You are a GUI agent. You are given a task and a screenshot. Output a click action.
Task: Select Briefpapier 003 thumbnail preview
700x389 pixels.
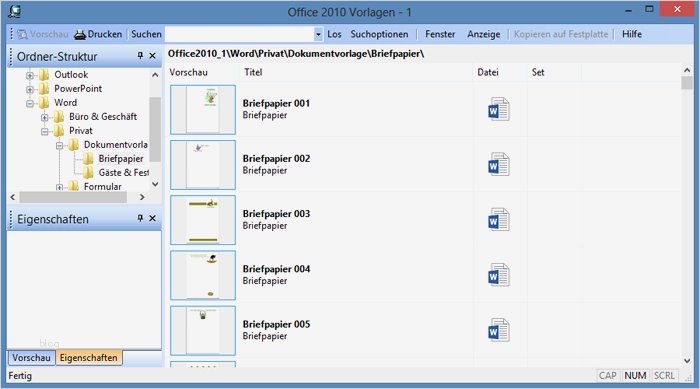click(203, 220)
